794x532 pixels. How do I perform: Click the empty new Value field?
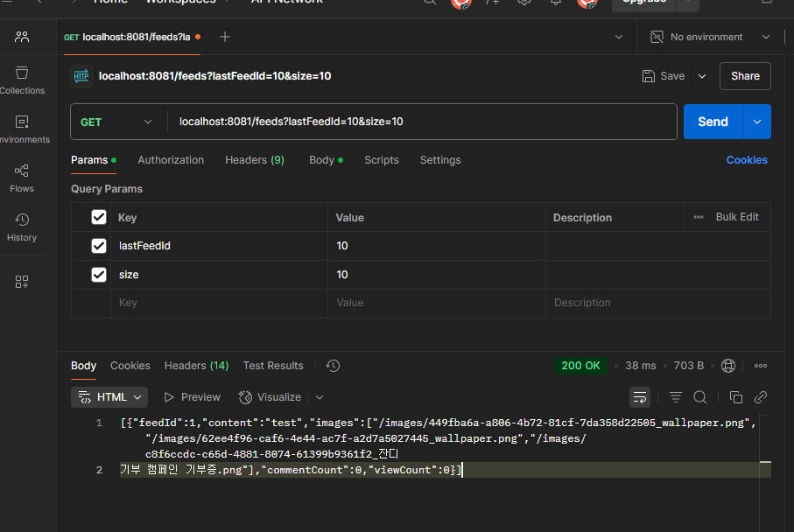click(437, 304)
